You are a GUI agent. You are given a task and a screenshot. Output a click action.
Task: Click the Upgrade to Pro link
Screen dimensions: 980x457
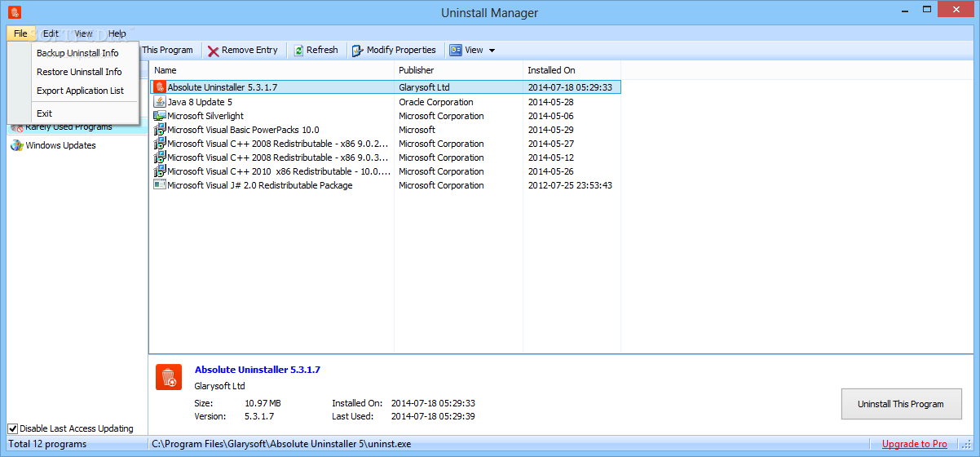[915, 444]
